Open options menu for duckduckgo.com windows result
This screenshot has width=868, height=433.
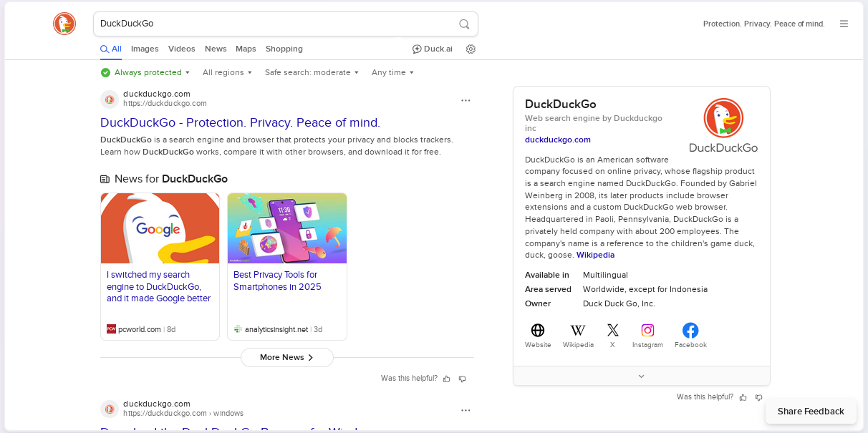pos(466,410)
